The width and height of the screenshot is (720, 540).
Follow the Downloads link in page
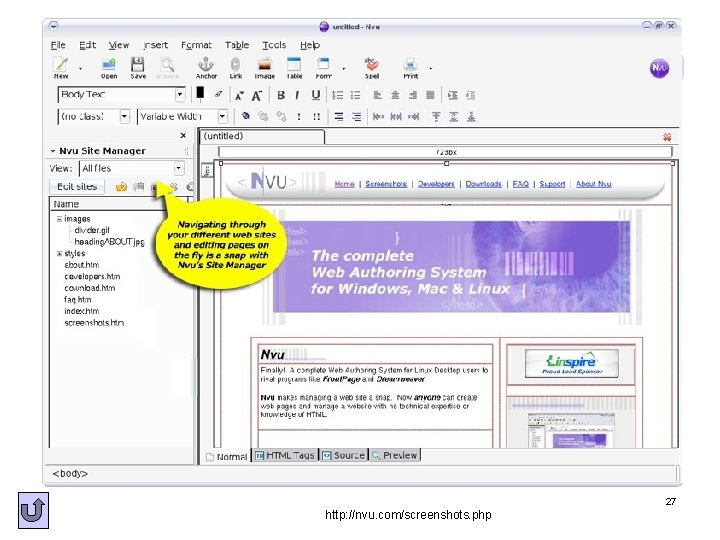click(x=484, y=184)
